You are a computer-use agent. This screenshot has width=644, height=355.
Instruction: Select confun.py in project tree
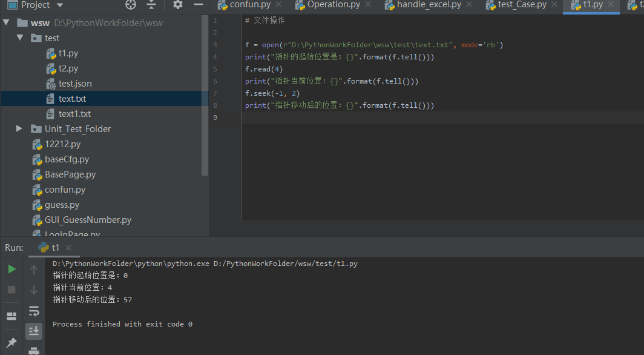point(65,190)
